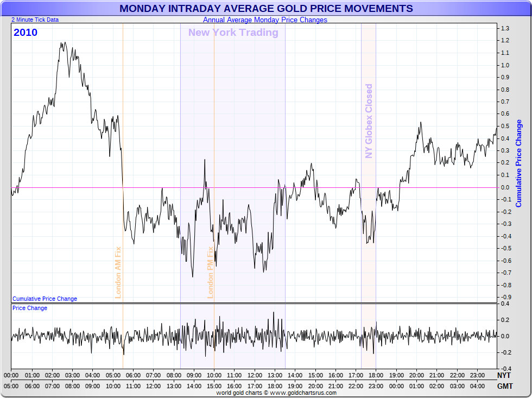Image resolution: width=532 pixels, height=398 pixels.
Task: Click the 04:00 GMT time label at right
Action: click(x=477, y=386)
